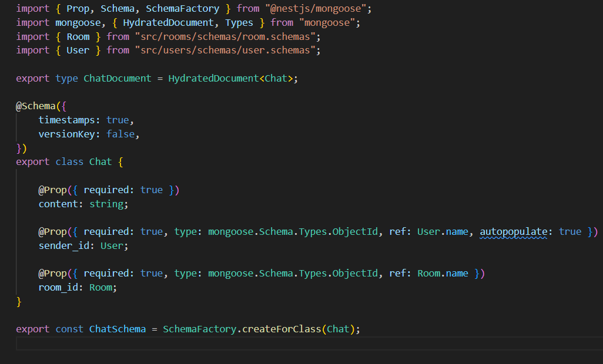
Task: Click the SchemaFactory identifier in the first import
Action: pyautogui.click(x=182, y=8)
